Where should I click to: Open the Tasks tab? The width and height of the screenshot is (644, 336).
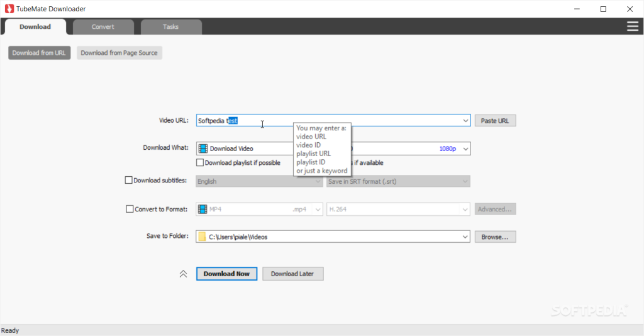[x=171, y=26]
